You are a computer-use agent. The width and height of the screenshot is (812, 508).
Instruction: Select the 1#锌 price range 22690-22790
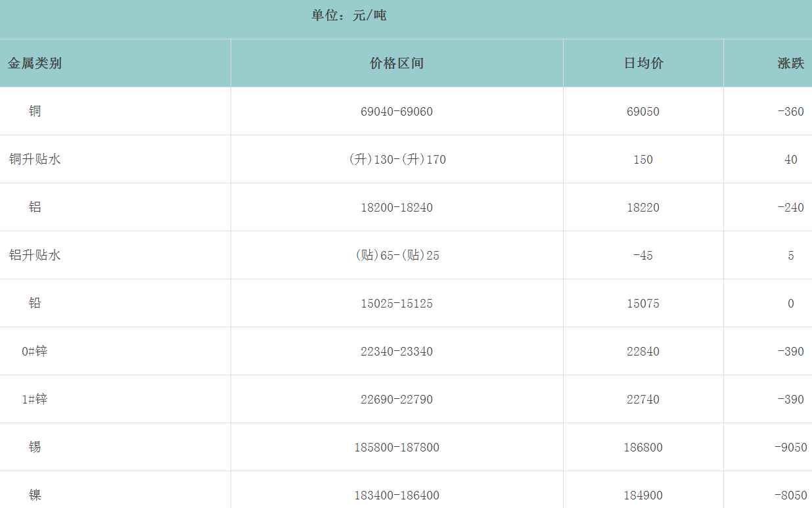click(397, 400)
